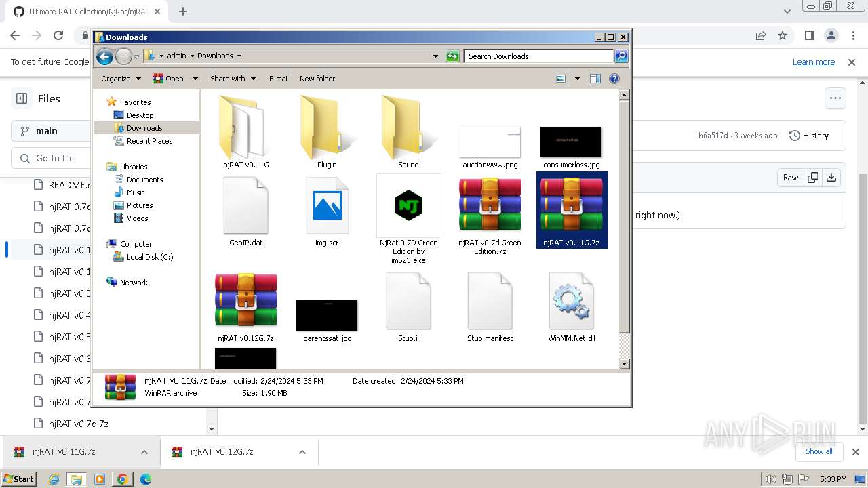Toggle the preview pane

coord(595,79)
